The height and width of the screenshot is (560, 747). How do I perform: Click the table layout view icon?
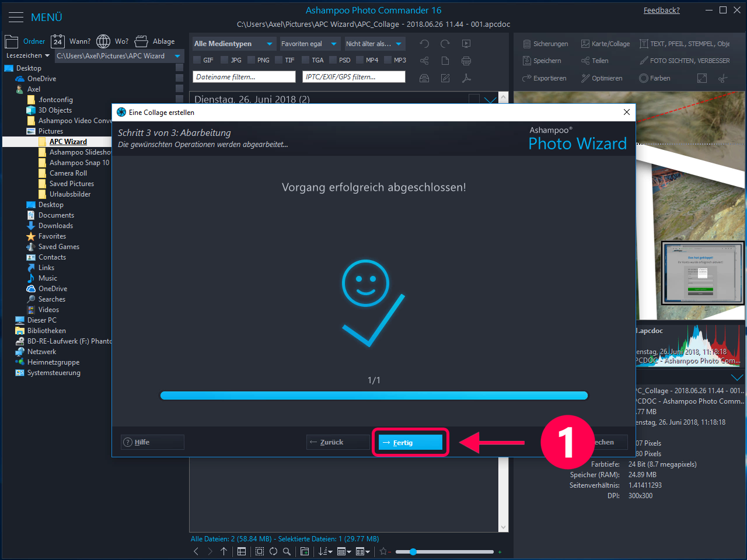[x=242, y=551]
